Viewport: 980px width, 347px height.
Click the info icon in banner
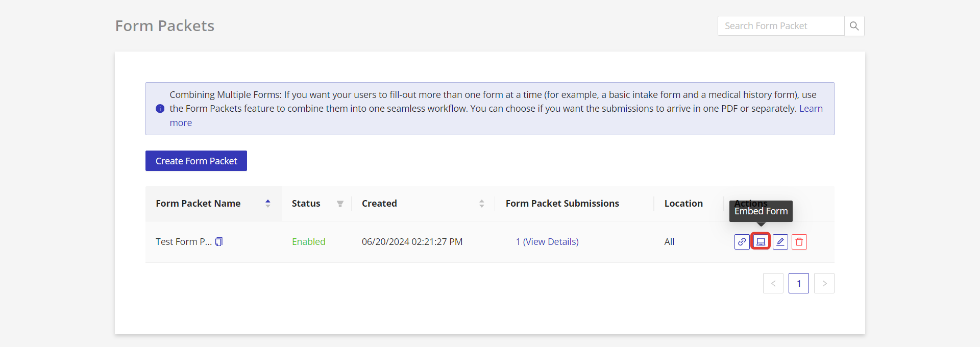click(x=160, y=109)
